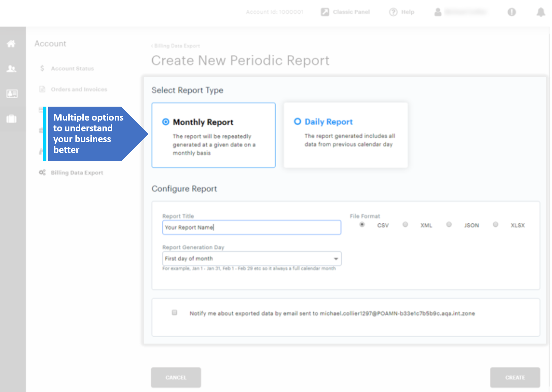Click the Create New Periodic Report heading

tap(240, 61)
